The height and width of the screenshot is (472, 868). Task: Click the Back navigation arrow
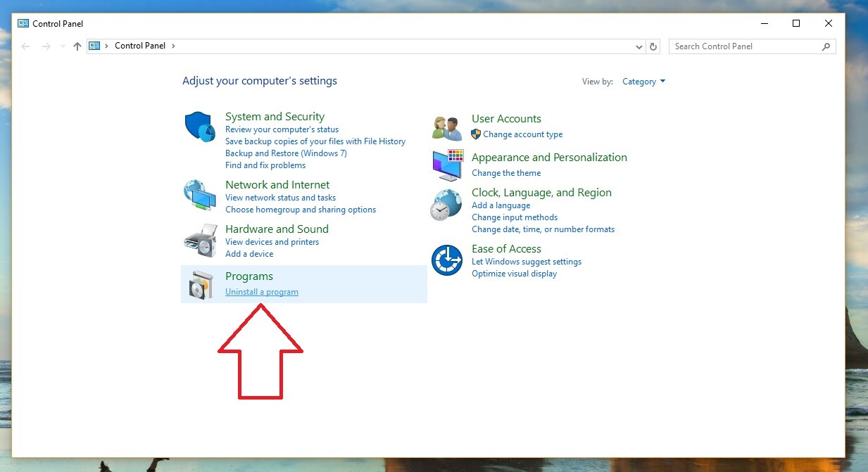click(x=26, y=46)
